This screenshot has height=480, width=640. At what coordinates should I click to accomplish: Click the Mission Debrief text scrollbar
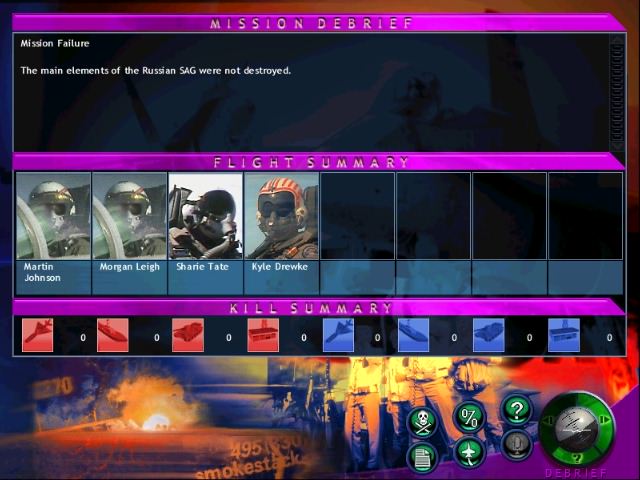(x=616, y=92)
